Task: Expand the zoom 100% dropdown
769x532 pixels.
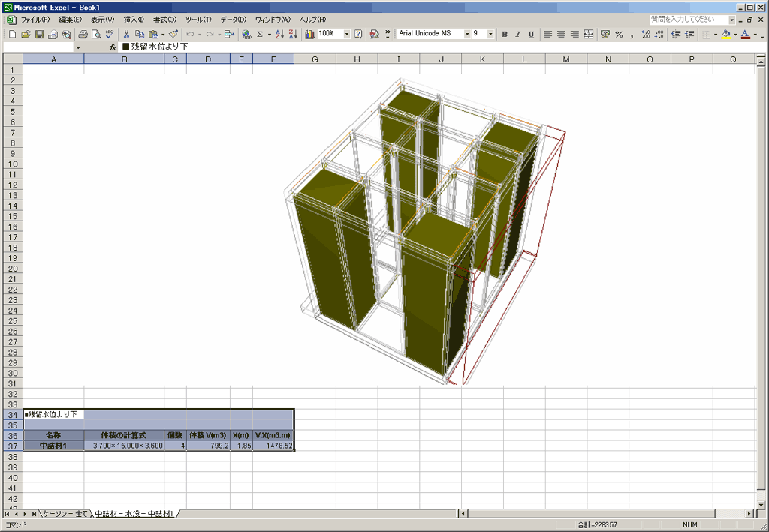Action: point(347,34)
